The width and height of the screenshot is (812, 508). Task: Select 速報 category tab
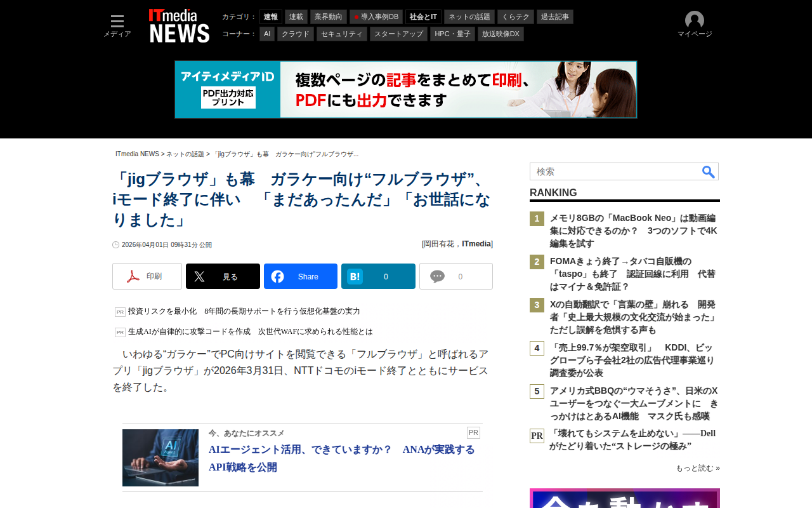point(271,17)
